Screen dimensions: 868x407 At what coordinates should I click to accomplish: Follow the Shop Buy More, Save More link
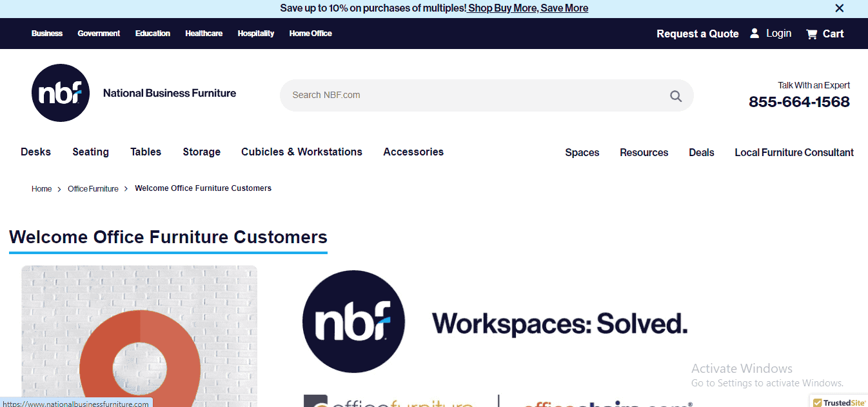[527, 8]
